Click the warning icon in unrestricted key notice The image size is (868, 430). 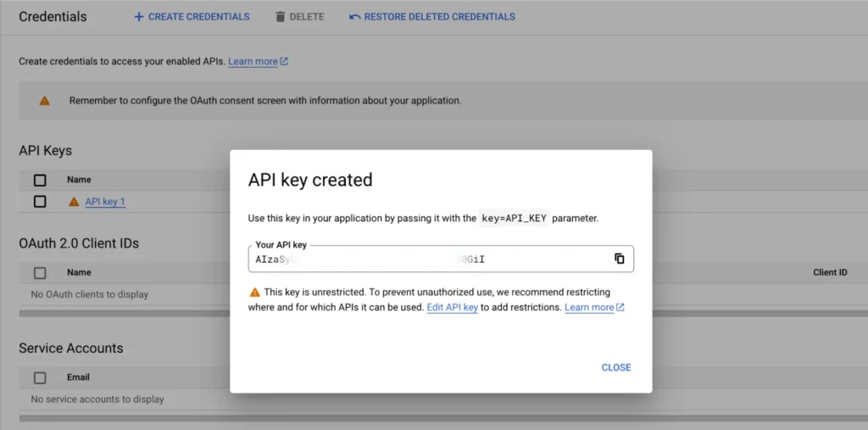[x=254, y=292]
